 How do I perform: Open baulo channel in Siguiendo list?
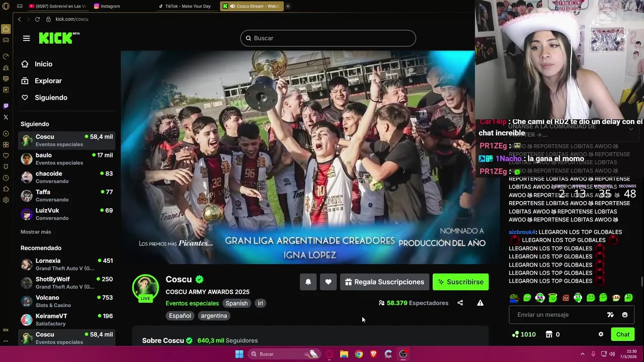pyautogui.click(x=67, y=159)
